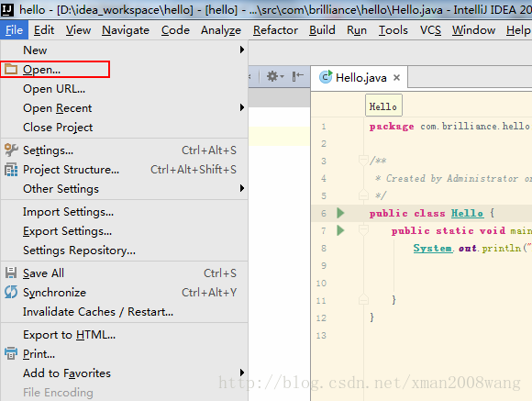532x401 pixels.
Task: Click the Settings wrench icon
Action: 11,150
